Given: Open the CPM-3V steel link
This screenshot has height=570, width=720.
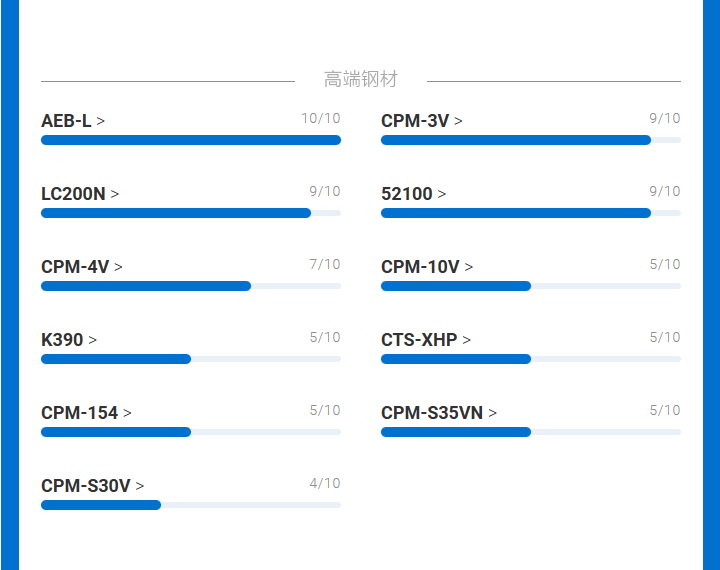Looking at the screenshot, I should point(421,121).
